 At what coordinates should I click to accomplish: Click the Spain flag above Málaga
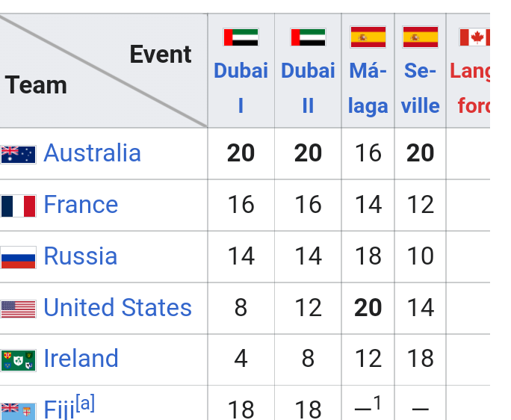pos(368,37)
